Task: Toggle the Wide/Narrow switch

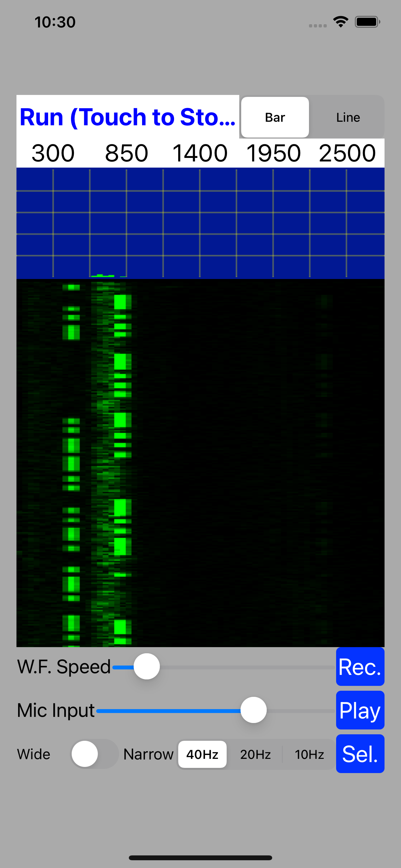Action: click(94, 754)
